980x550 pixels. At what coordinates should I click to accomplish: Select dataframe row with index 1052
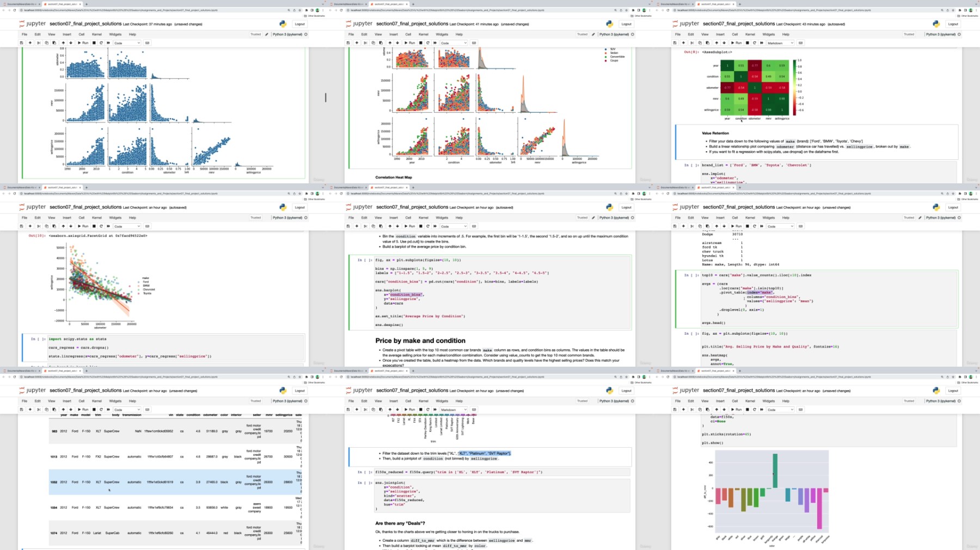click(174, 482)
